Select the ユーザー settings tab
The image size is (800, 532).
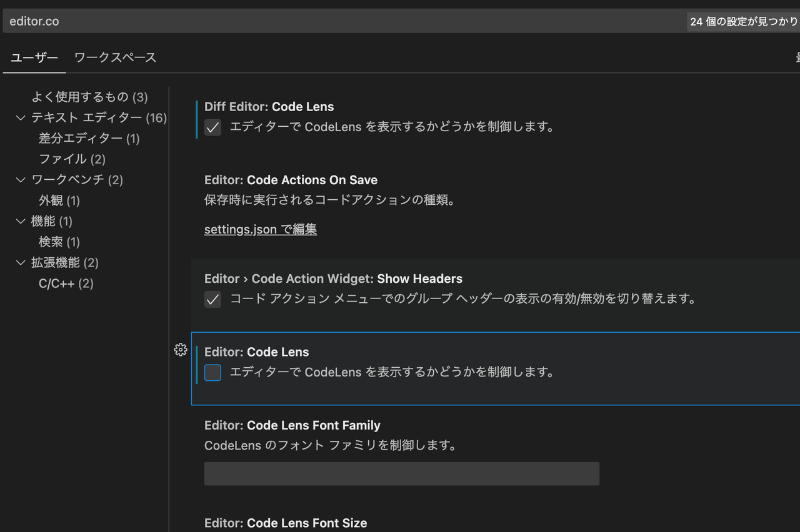pos(34,57)
